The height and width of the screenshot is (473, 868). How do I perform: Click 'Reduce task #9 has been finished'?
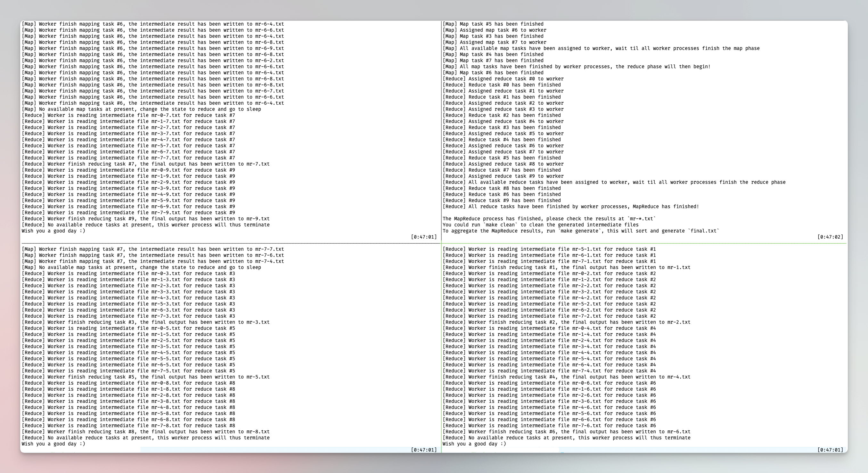(502, 200)
